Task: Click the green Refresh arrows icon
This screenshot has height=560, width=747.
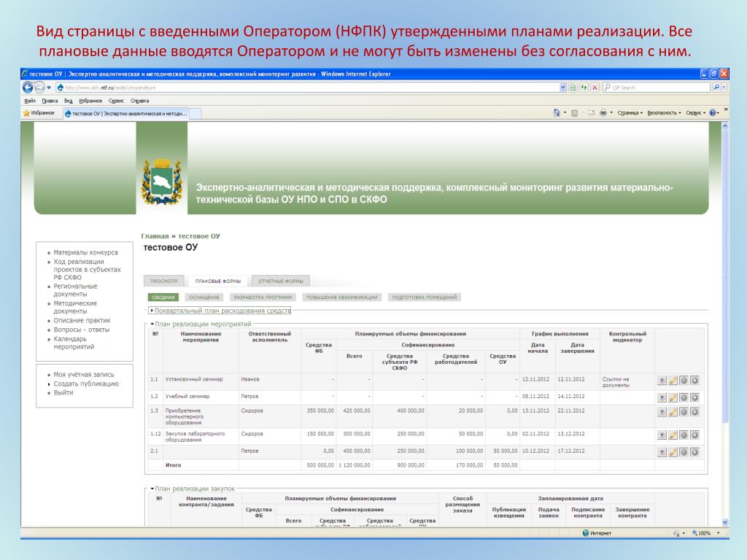Action: 584,87
